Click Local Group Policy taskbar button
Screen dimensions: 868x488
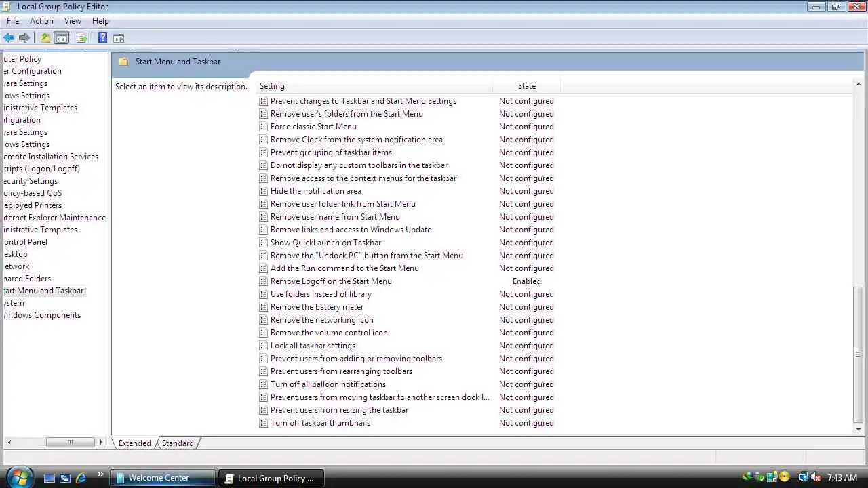point(271,478)
